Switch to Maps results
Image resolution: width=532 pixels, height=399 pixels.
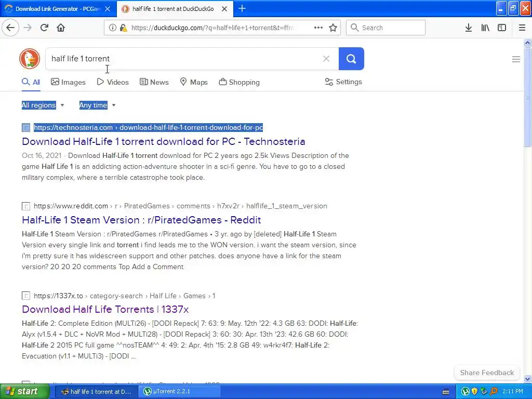(x=194, y=82)
